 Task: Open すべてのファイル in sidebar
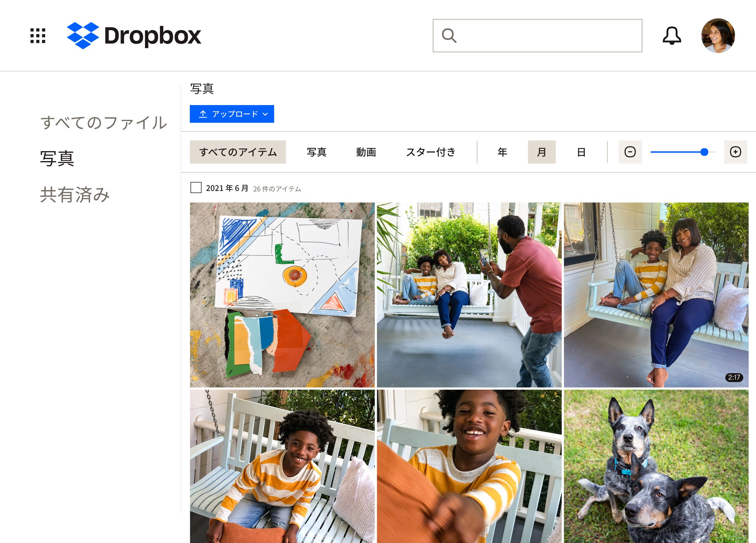click(x=103, y=122)
